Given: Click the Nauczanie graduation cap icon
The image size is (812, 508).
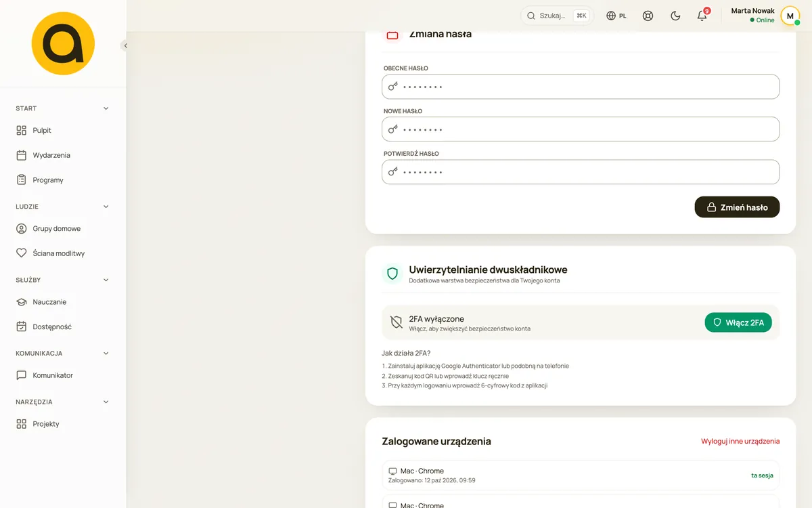Looking at the screenshot, I should (21, 302).
